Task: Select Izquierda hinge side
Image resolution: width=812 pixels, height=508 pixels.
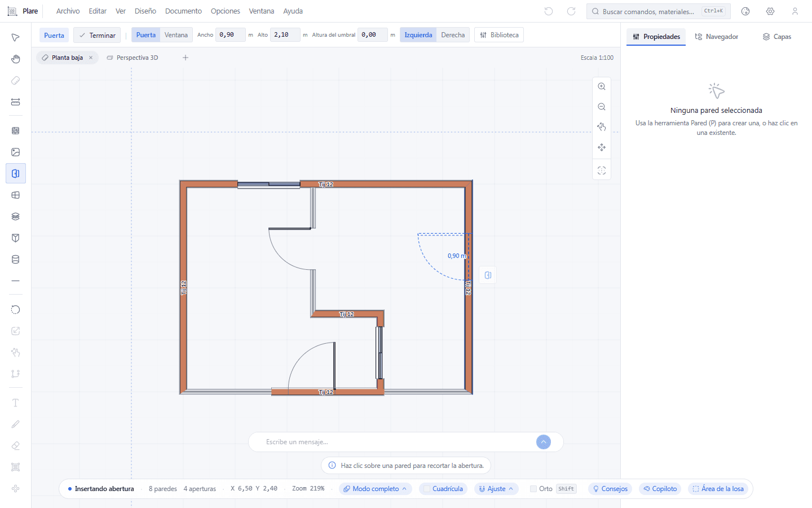Action: pyautogui.click(x=418, y=35)
